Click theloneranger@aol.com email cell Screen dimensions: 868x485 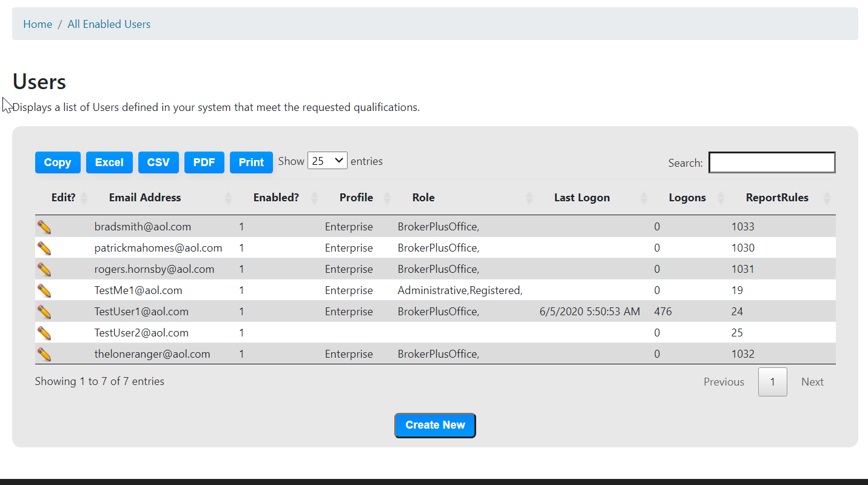point(152,354)
